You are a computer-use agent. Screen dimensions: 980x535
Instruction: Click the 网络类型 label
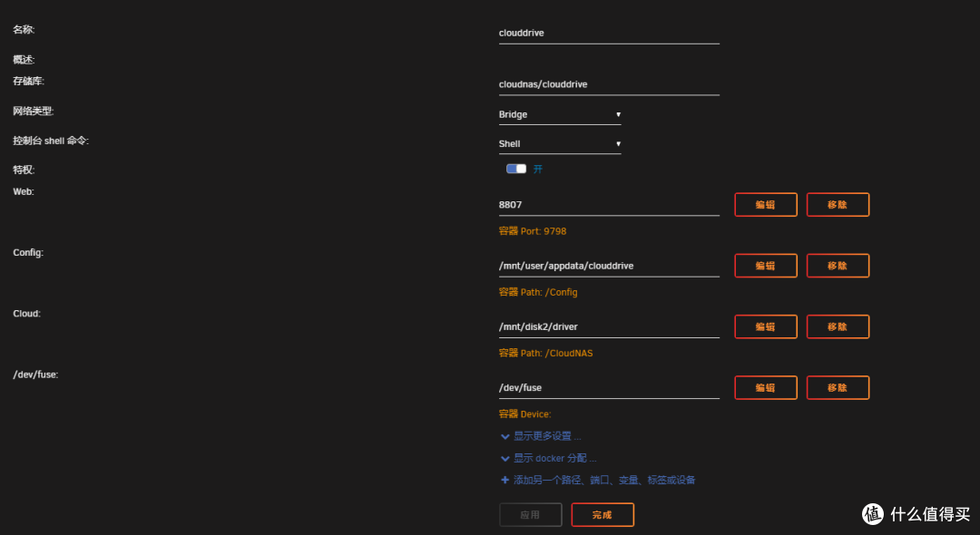coord(34,112)
